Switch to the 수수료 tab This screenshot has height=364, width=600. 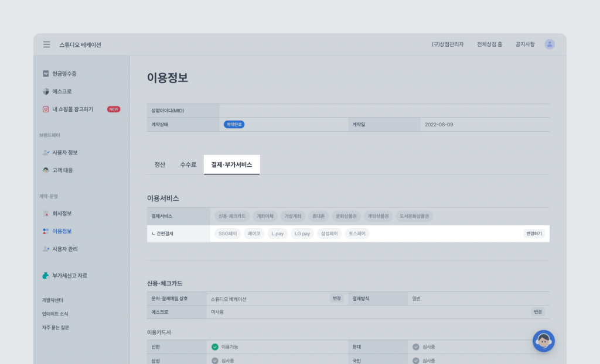pos(188,165)
